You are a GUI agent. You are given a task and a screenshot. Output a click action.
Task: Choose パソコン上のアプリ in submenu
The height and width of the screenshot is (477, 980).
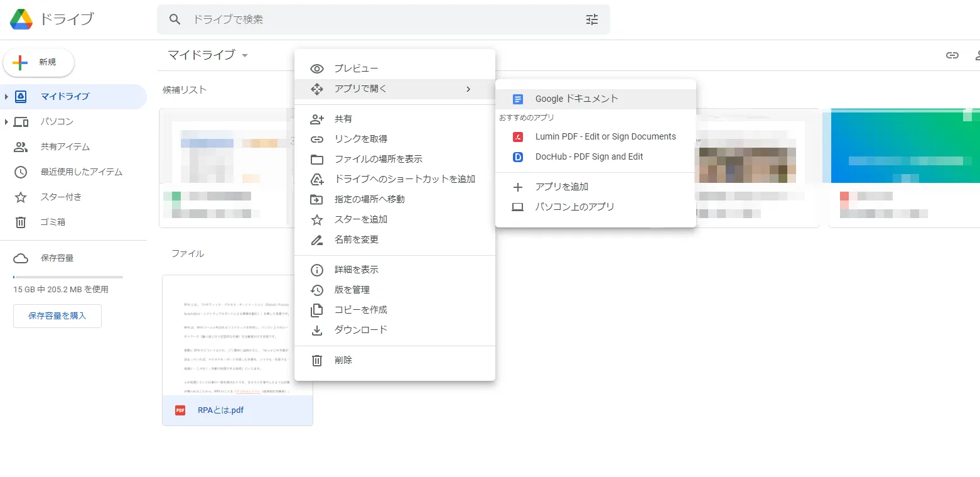point(596,207)
